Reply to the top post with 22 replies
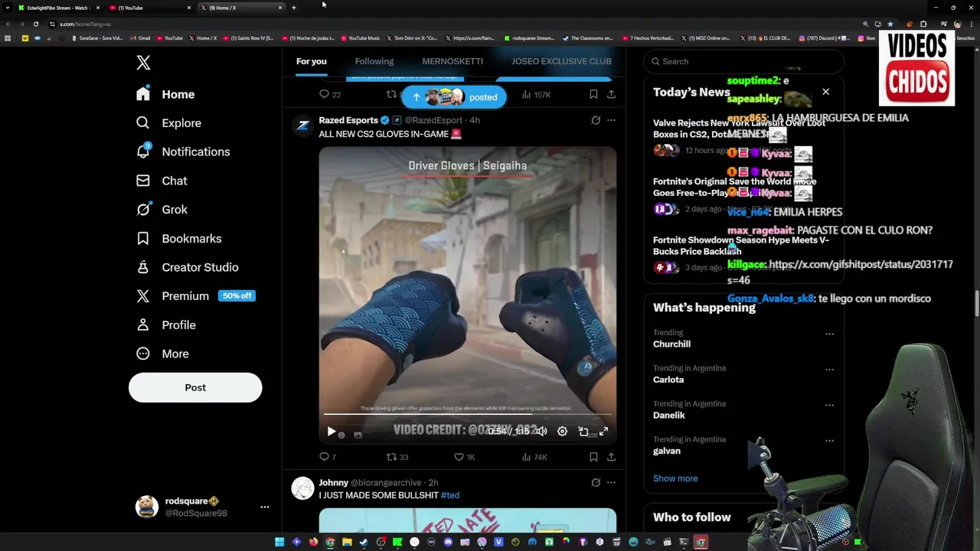 tap(329, 94)
